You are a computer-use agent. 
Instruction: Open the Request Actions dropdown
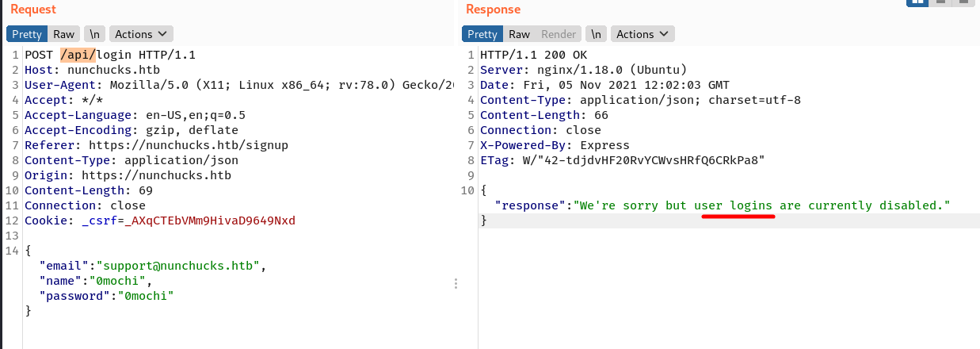(141, 34)
